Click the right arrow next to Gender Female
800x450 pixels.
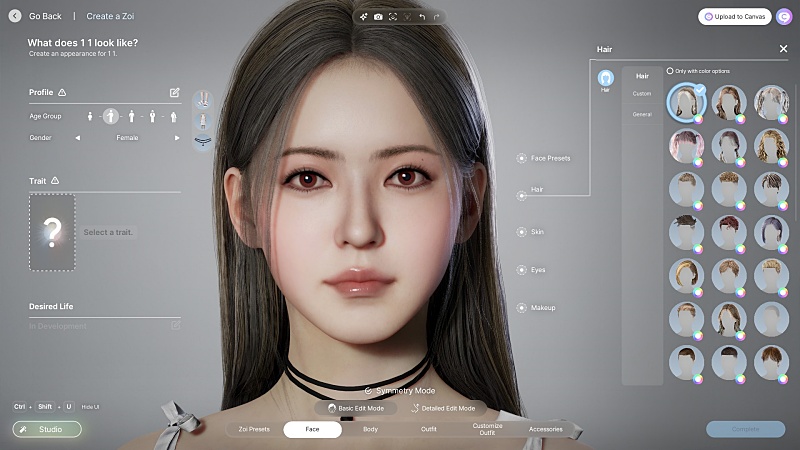[177, 138]
